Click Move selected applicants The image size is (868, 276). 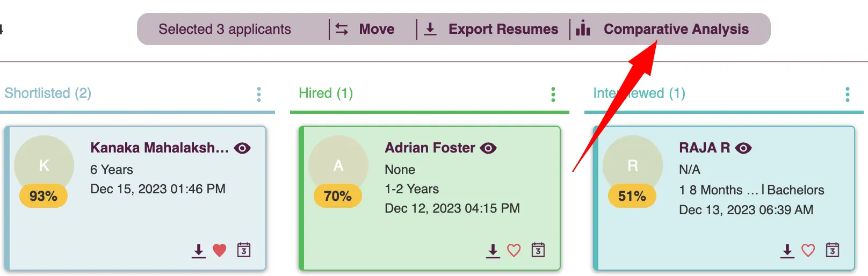tap(365, 29)
